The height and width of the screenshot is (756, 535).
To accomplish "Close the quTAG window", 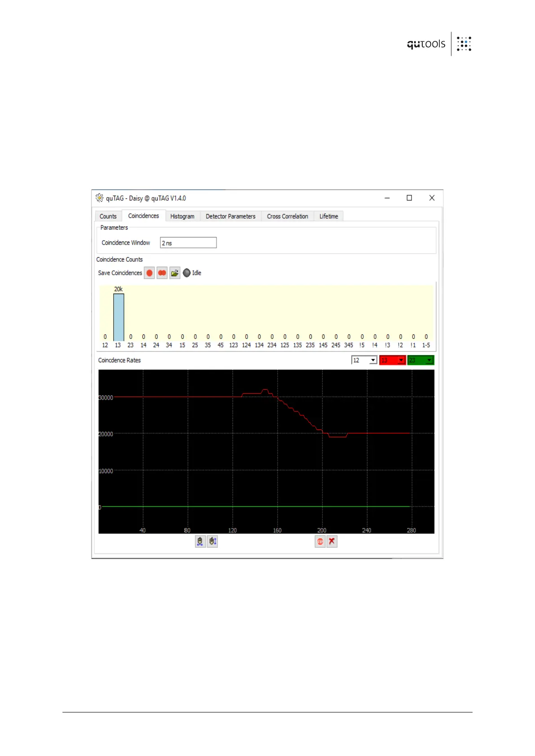I will coord(432,198).
